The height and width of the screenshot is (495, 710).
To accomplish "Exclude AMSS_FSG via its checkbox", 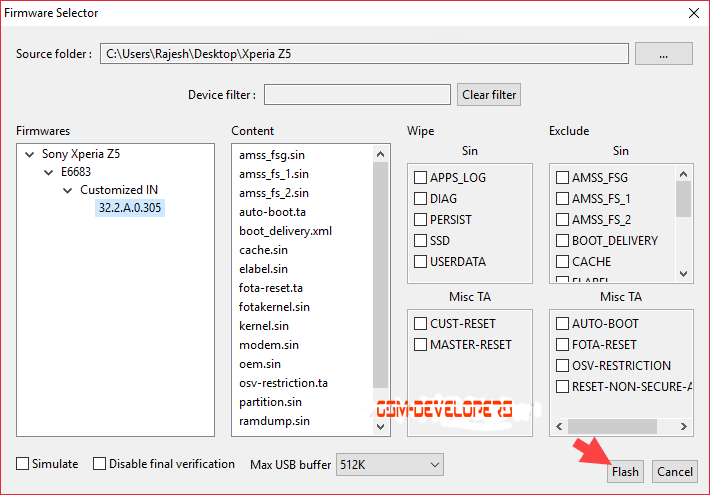I will (562, 178).
